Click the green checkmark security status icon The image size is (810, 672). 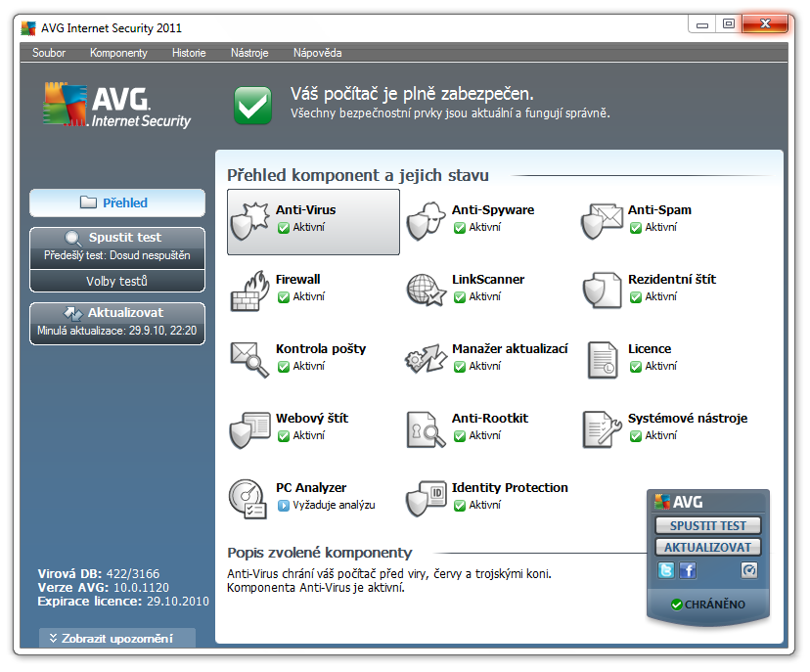[252, 106]
